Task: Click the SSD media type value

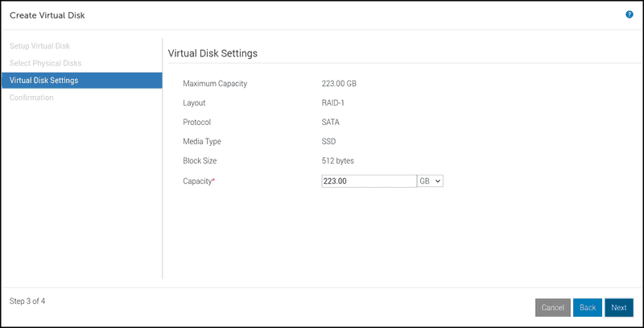Action: [329, 142]
